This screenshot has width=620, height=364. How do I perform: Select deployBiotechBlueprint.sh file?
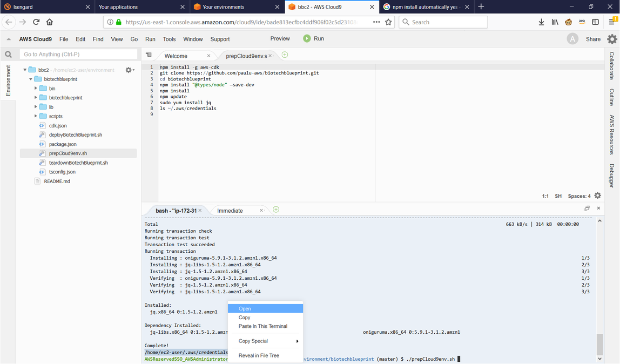[76, 135]
